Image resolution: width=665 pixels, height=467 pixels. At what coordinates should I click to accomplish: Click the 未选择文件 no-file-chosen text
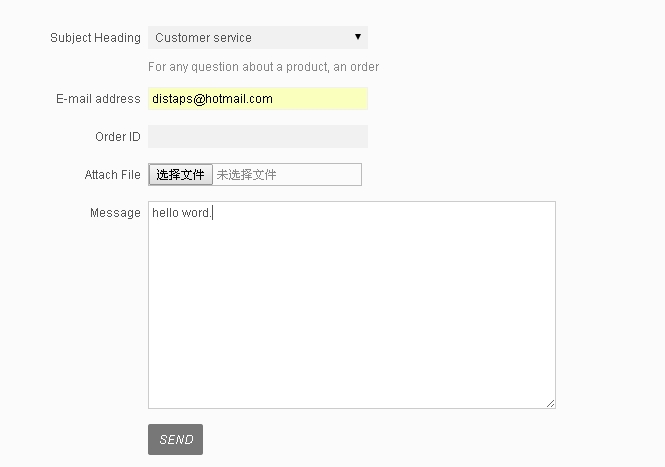(246, 175)
